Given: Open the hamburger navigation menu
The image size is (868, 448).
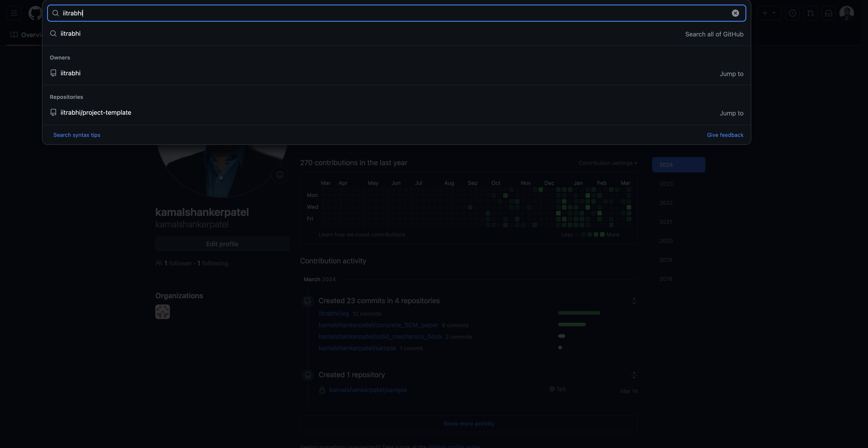Looking at the screenshot, I should tap(14, 13).
